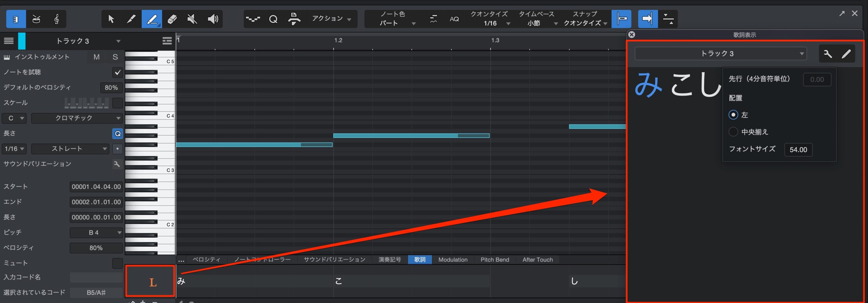Select the 歌詞 lane tab
The height and width of the screenshot is (303, 868).
click(420, 260)
